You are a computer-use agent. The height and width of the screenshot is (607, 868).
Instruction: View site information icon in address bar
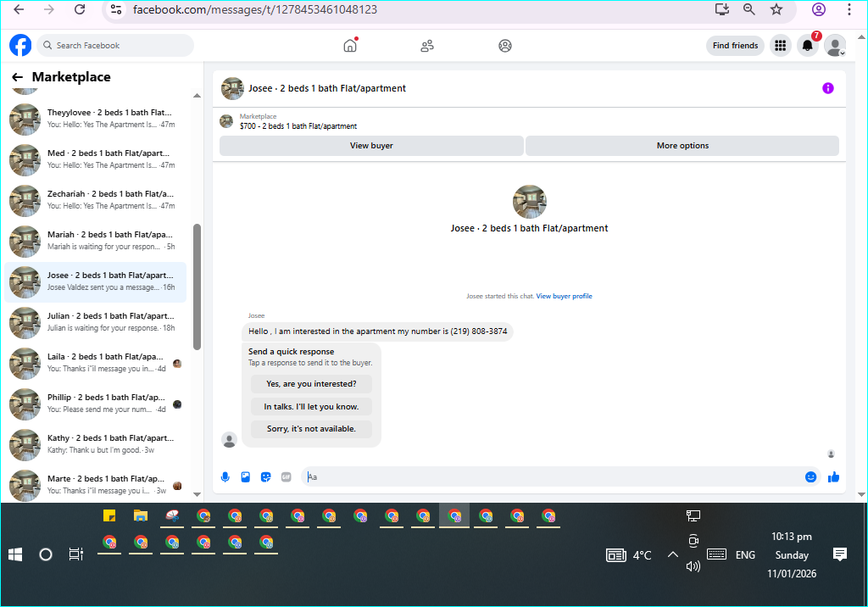coord(116,9)
